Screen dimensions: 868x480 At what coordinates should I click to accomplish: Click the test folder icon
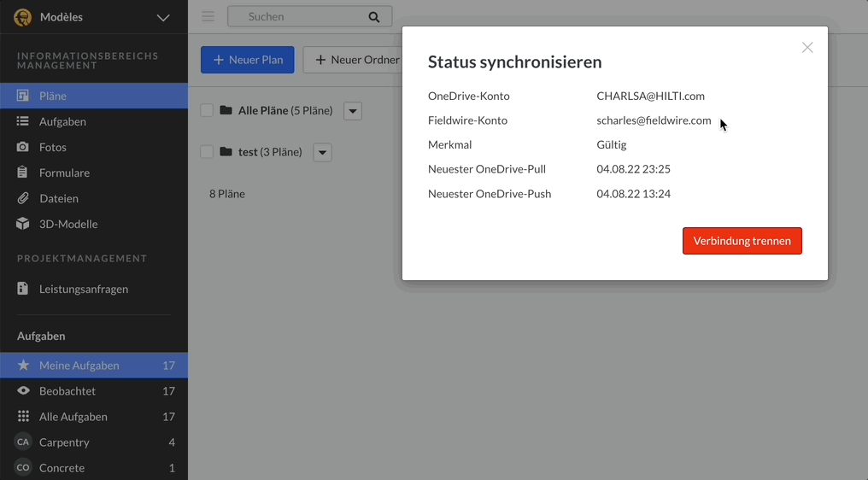[x=226, y=151]
